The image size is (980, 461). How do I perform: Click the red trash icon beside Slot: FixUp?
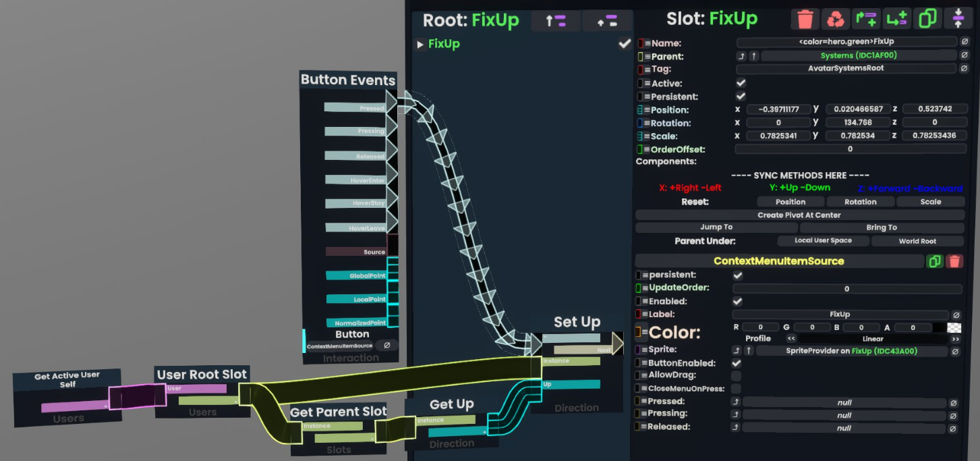[x=805, y=19]
